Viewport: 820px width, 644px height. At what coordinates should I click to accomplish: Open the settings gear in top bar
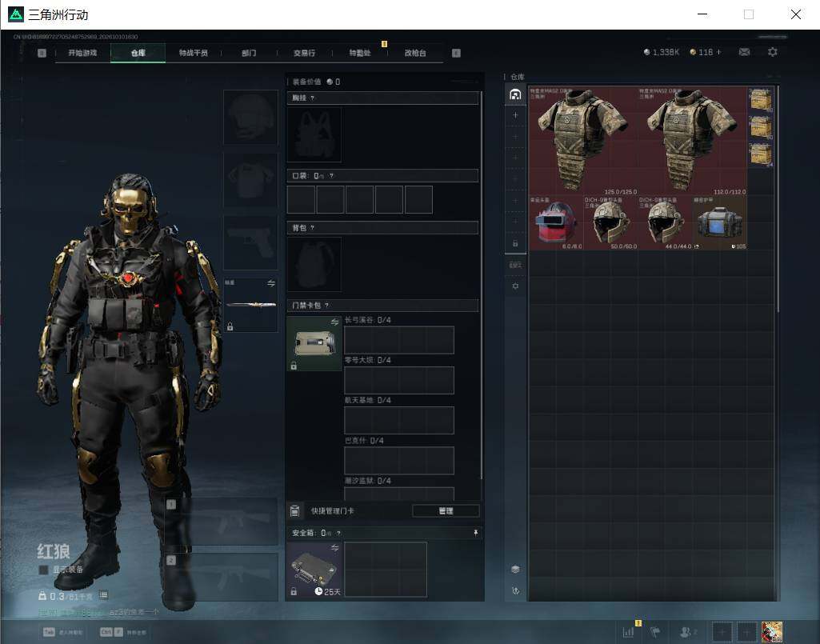[x=773, y=52]
